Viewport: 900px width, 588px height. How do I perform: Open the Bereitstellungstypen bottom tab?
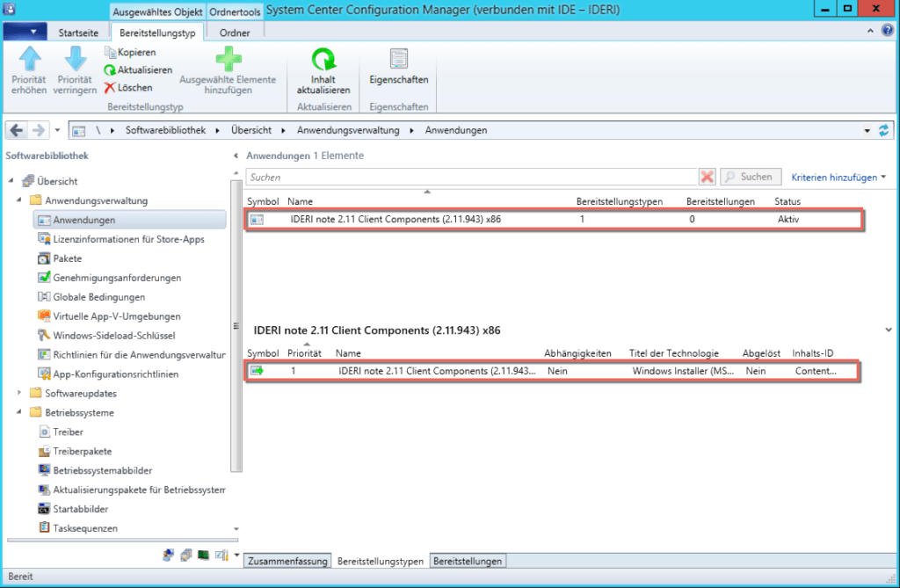pyautogui.click(x=381, y=561)
